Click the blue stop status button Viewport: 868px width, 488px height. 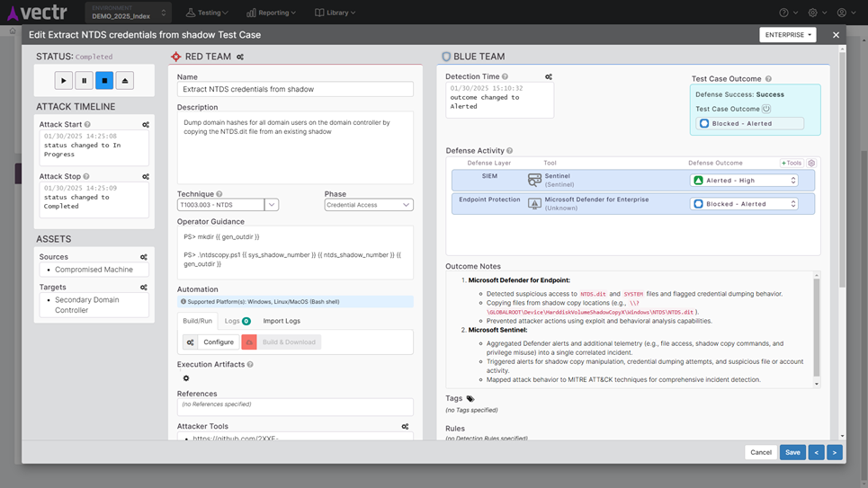tap(104, 81)
